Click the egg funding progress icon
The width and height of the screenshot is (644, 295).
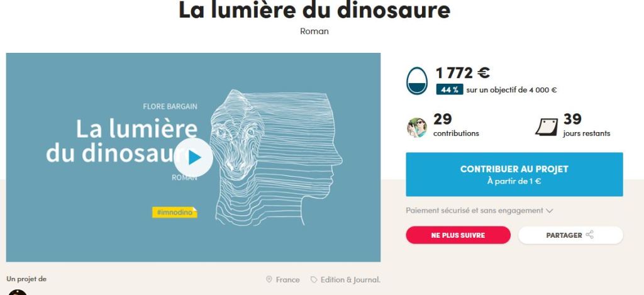417,81
